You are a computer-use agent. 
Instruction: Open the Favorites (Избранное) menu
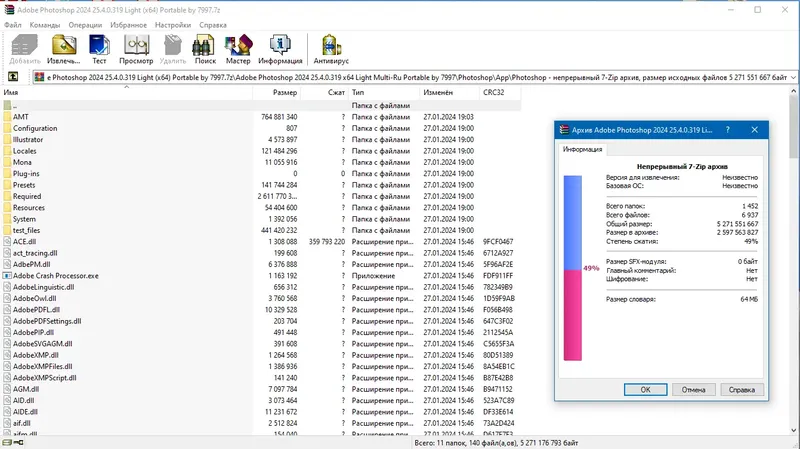point(129,24)
